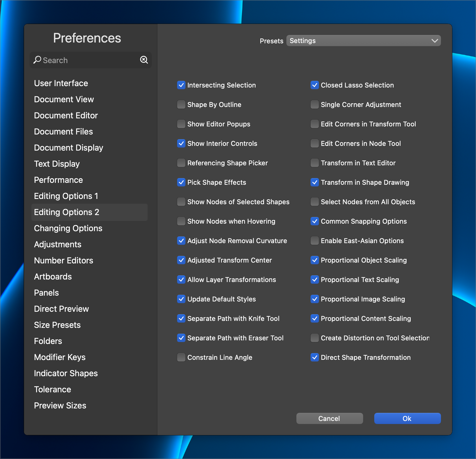
Task: Click the magnifying glass in Search field
Action: tap(37, 60)
